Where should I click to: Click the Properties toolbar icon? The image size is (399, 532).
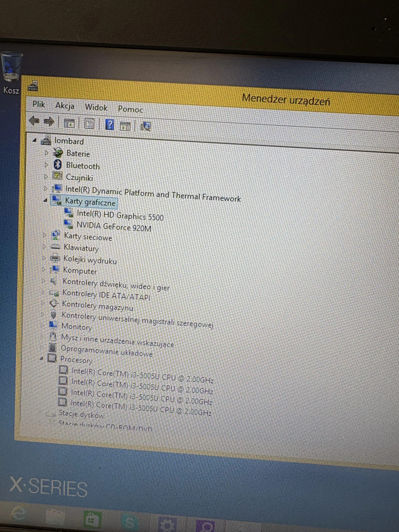[89, 124]
